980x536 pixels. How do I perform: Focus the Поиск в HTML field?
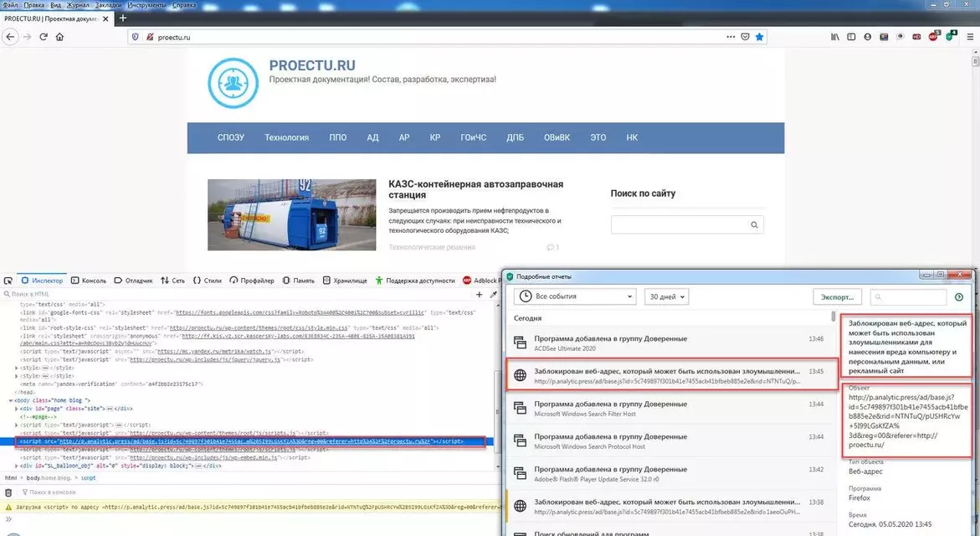[x=238, y=294]
